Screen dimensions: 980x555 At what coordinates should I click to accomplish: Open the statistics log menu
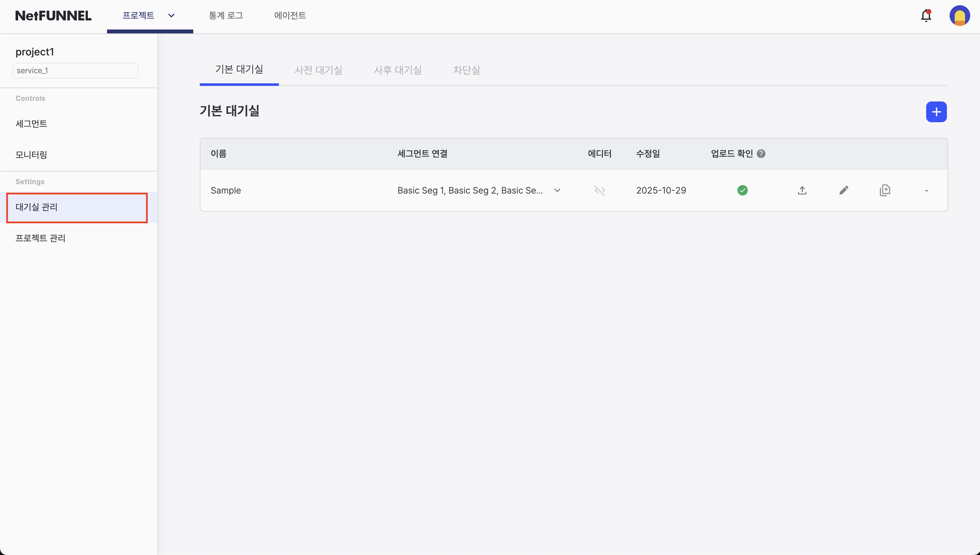(226, 16)
